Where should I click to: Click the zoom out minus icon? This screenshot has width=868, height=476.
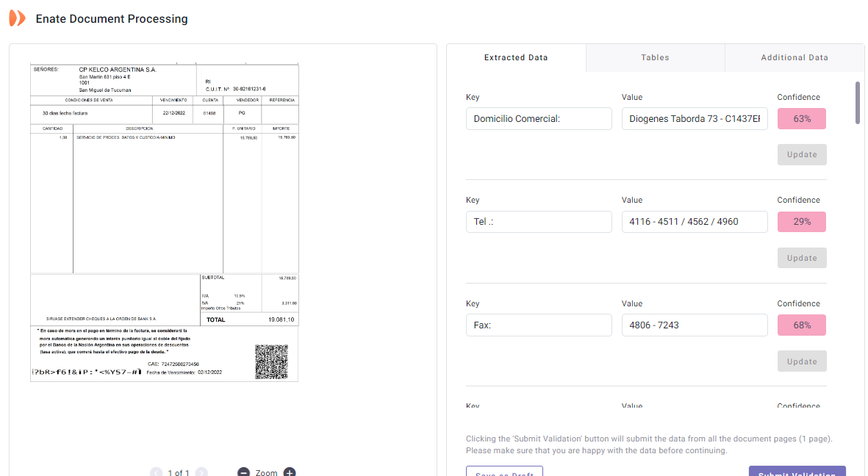pos(243,472)
